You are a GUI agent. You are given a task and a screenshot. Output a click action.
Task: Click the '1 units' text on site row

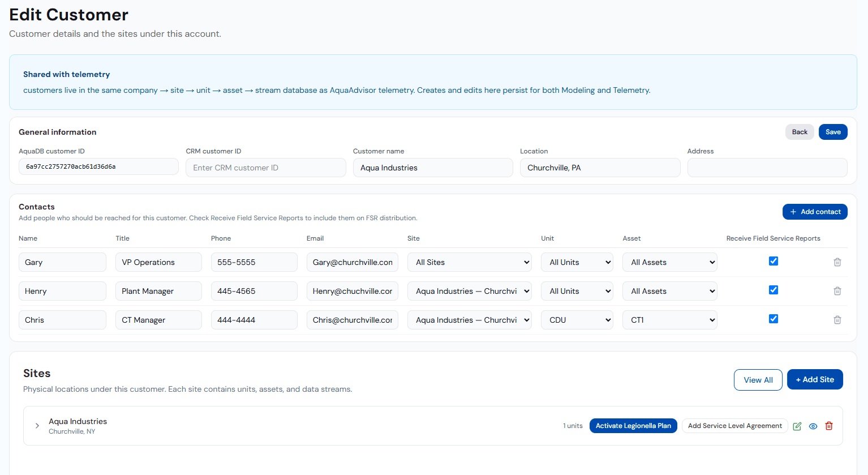coord(573,426)
